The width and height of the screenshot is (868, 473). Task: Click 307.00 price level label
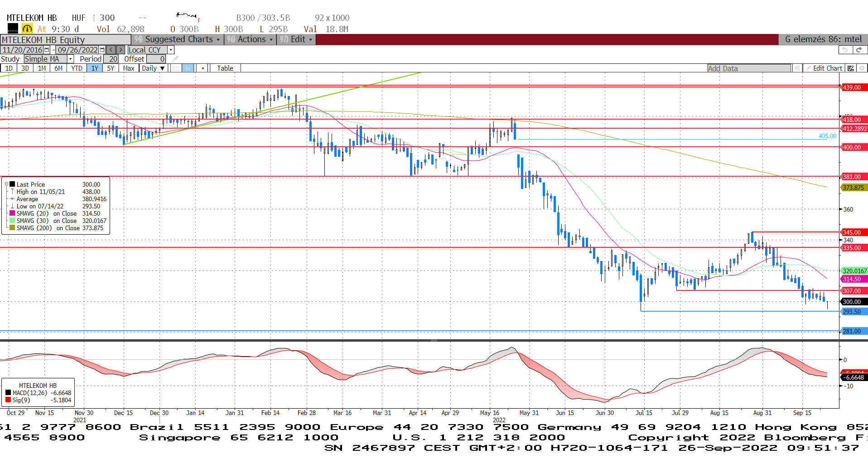pyautogui.click(x=854, y=291)
